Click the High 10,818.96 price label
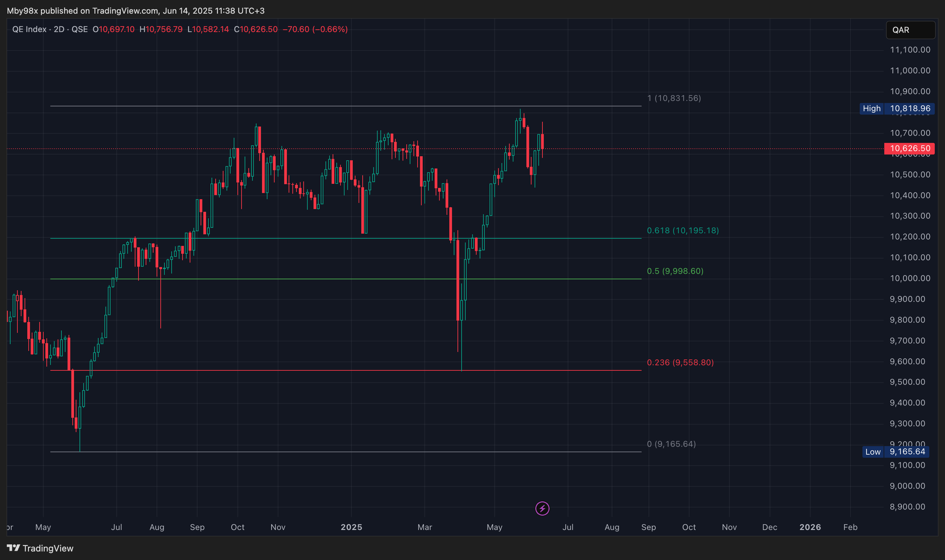The height and width of the screenshot is (560, 945). (x=897, y=108)
